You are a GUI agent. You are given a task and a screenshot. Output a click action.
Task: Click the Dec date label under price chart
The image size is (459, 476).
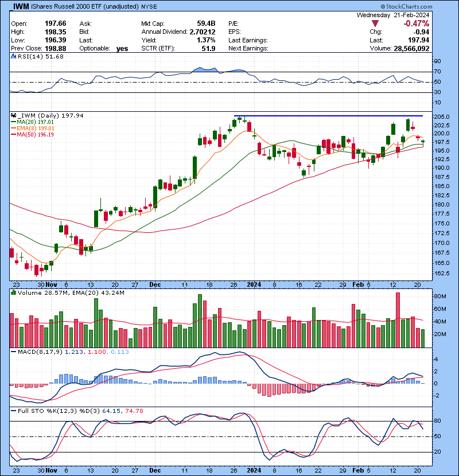pyautogui.click(x=155, y=284)
